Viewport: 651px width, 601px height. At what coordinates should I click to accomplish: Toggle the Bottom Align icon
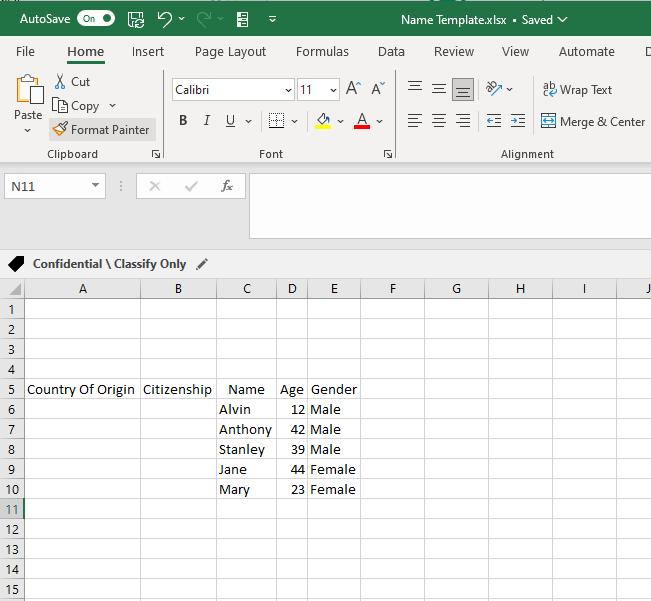tap(463, 89)
